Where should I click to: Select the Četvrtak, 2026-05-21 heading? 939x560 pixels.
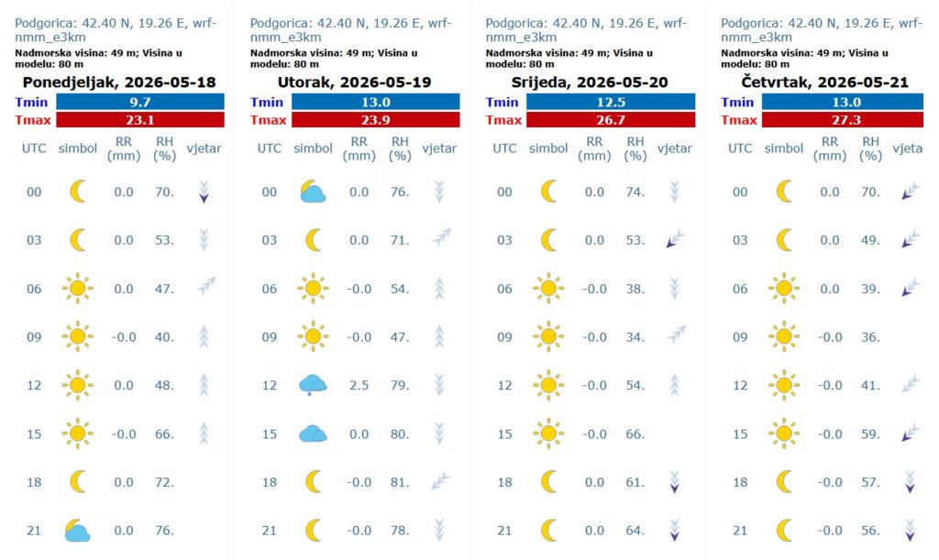(x=824, y=82)
